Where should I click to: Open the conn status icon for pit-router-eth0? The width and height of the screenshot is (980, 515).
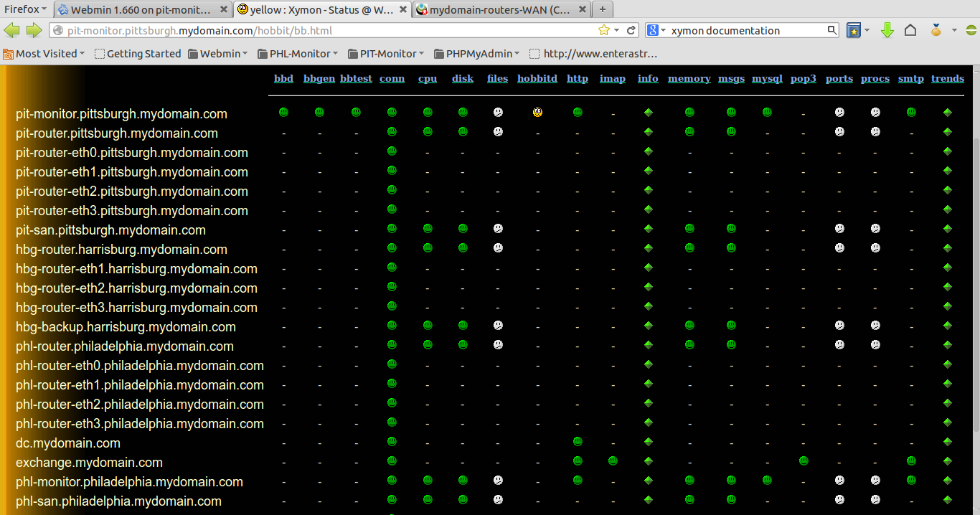point(392,151)
